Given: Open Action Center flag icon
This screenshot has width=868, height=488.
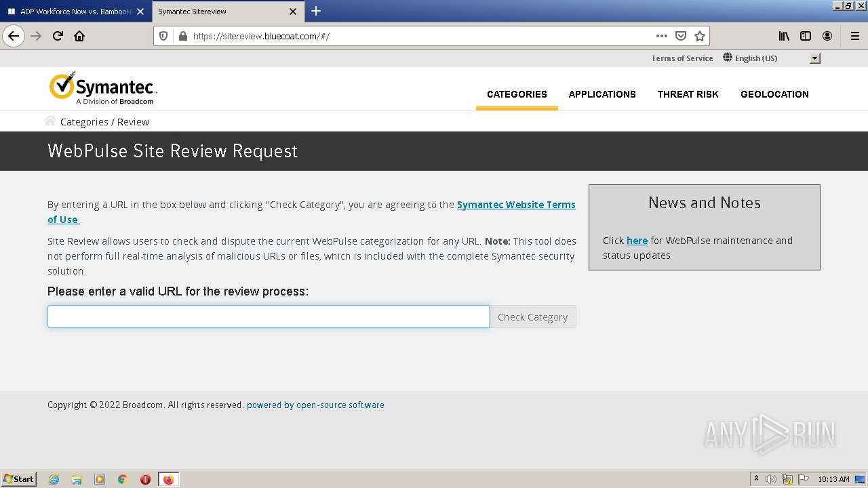Looking at the screenshot, I should pyautogui.click(x=804, y=479).
